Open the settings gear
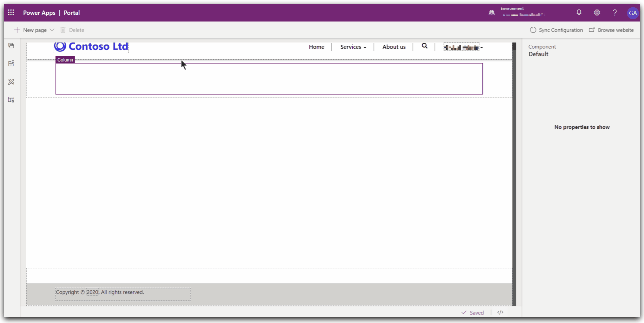The height and width of the screenshot is (323, 644). point(597,13)
